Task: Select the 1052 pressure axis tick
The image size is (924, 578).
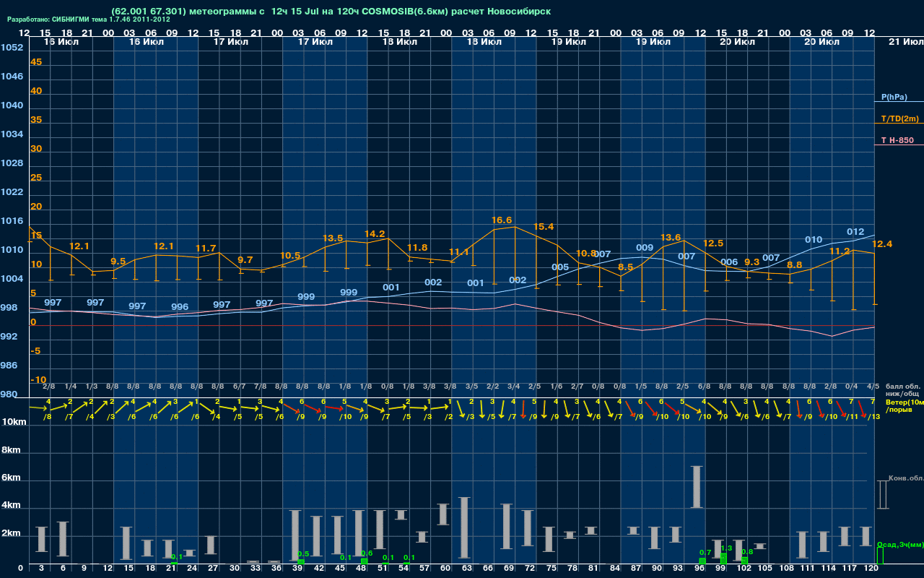Action: coord(12,48)
